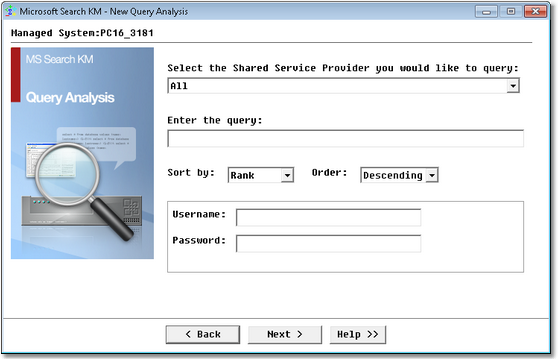
Task: Click the 'Order:' label
Action: [329, 173]
